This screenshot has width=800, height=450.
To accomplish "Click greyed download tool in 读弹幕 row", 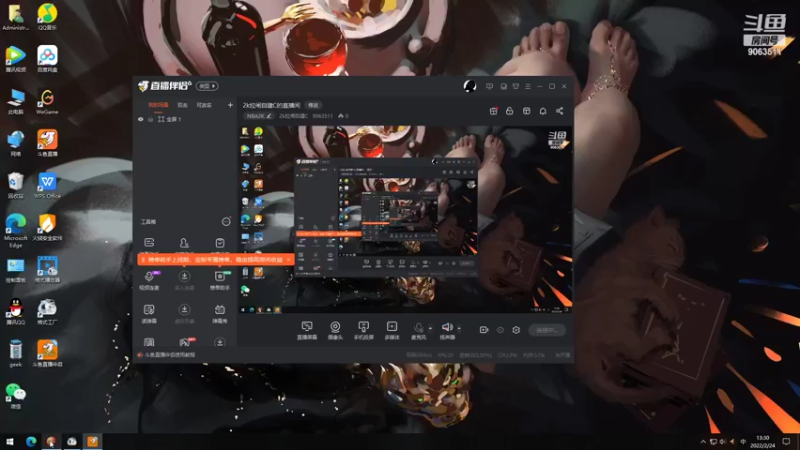I will point(184,314).
